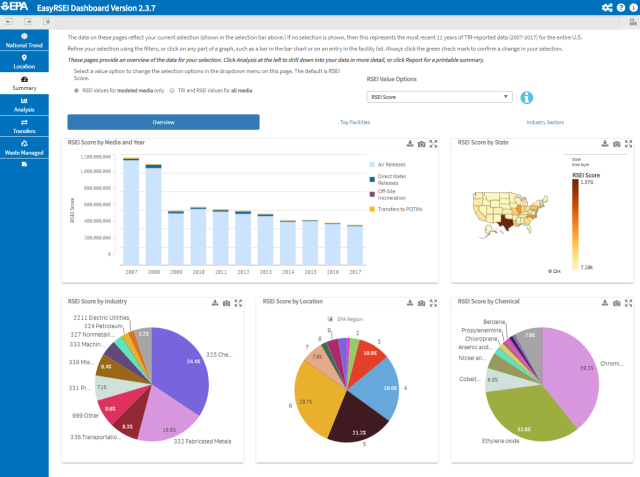Click the Overview tab button
The image size is (640, 477).
163,122
